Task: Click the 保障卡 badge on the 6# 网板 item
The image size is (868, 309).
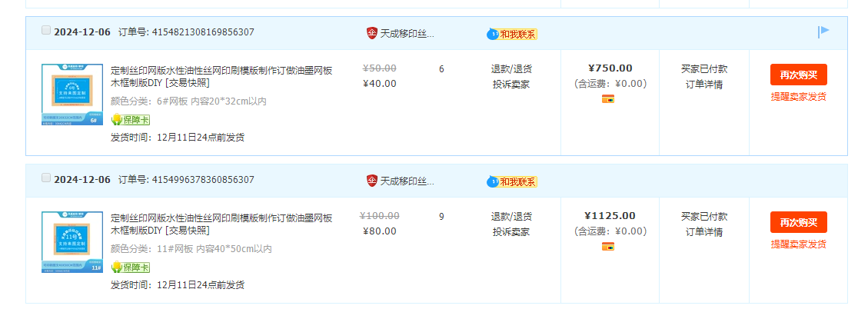Action: [x=131, y=120]
